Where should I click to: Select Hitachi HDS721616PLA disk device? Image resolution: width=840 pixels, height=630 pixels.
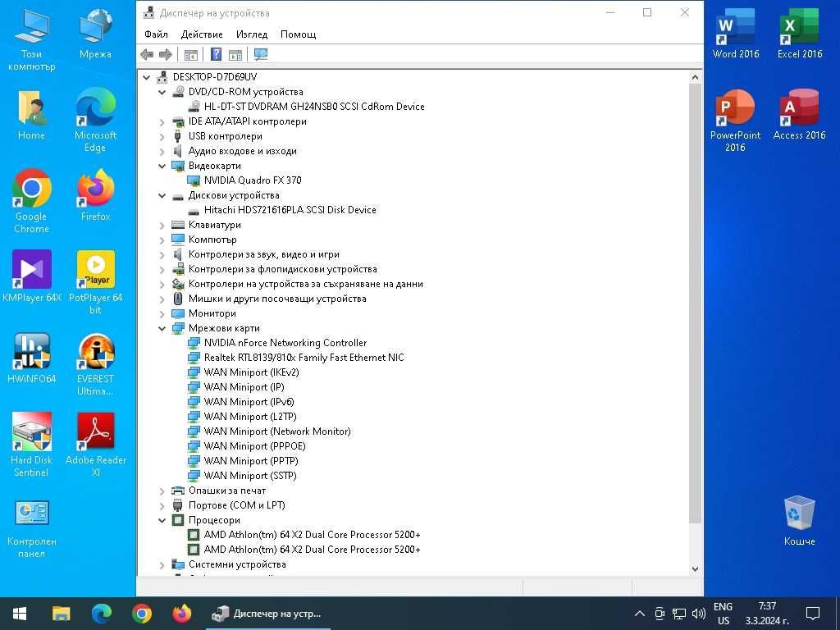(290, 210)
